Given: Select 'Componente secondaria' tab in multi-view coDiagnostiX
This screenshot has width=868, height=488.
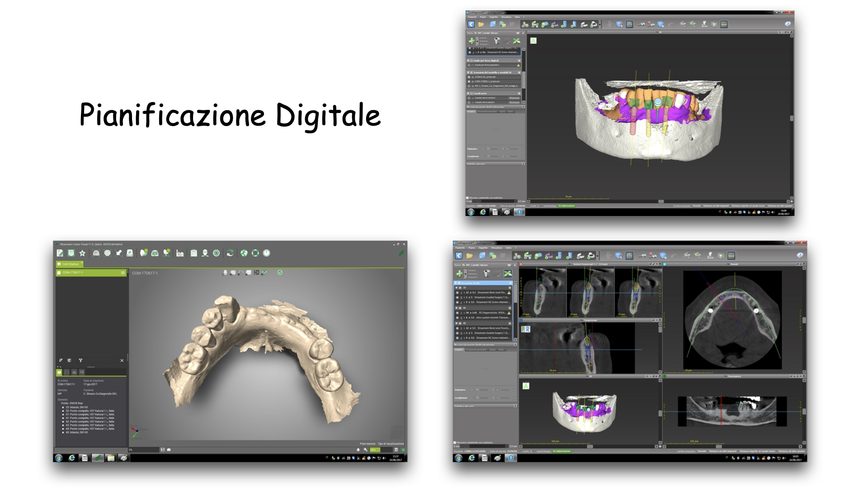Looking at the screenshot, I should coord(475,349).
